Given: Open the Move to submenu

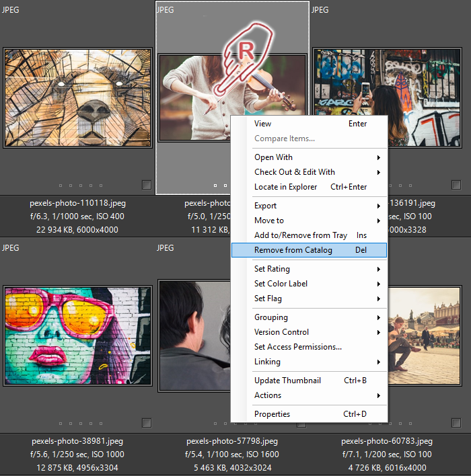Looking at the screenshot, I should [309, 221].
